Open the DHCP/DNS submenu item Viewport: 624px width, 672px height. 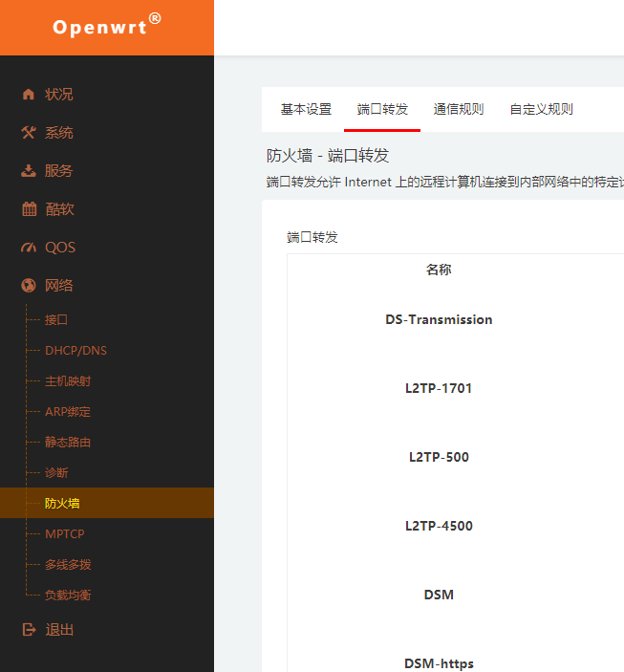point(75,351)
